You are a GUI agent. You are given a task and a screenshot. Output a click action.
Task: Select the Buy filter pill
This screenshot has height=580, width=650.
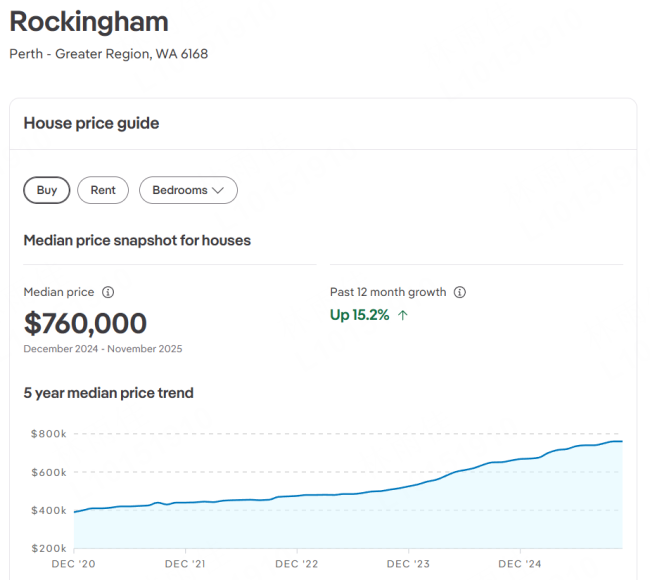pos(47,190)
